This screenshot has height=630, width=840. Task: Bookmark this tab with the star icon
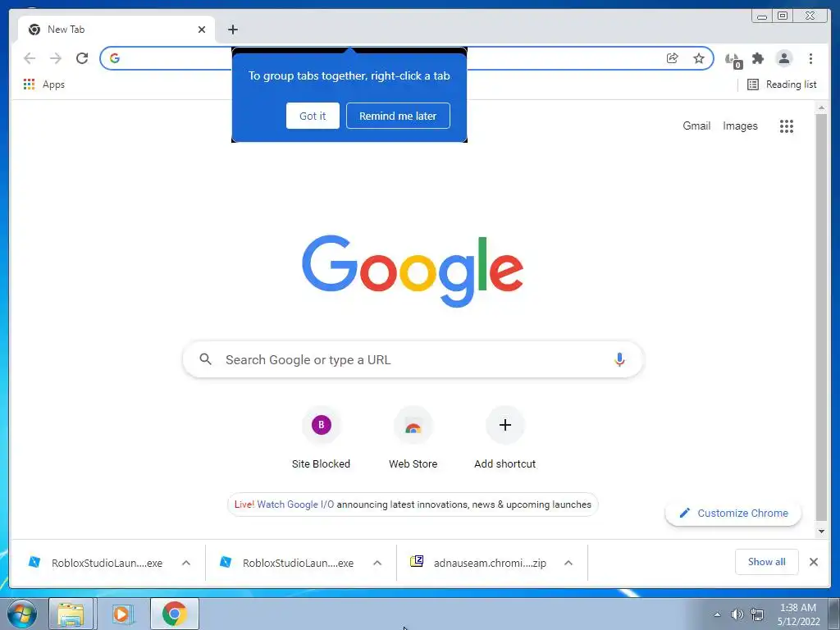699,58
